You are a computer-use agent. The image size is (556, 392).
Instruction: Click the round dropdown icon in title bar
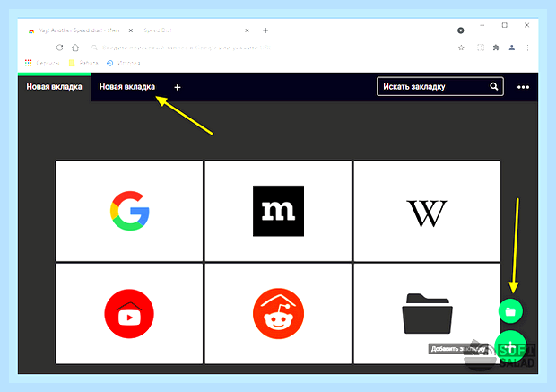[x=461, y=30]
